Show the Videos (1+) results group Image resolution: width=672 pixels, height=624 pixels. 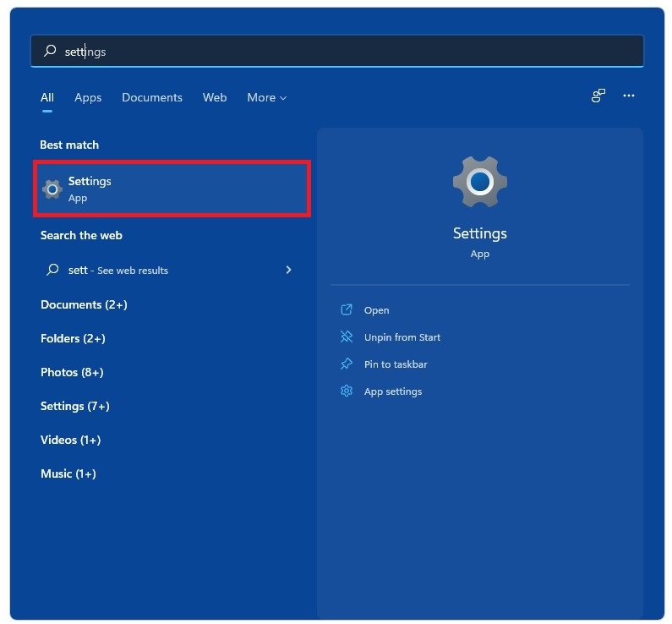pos(70,440)
